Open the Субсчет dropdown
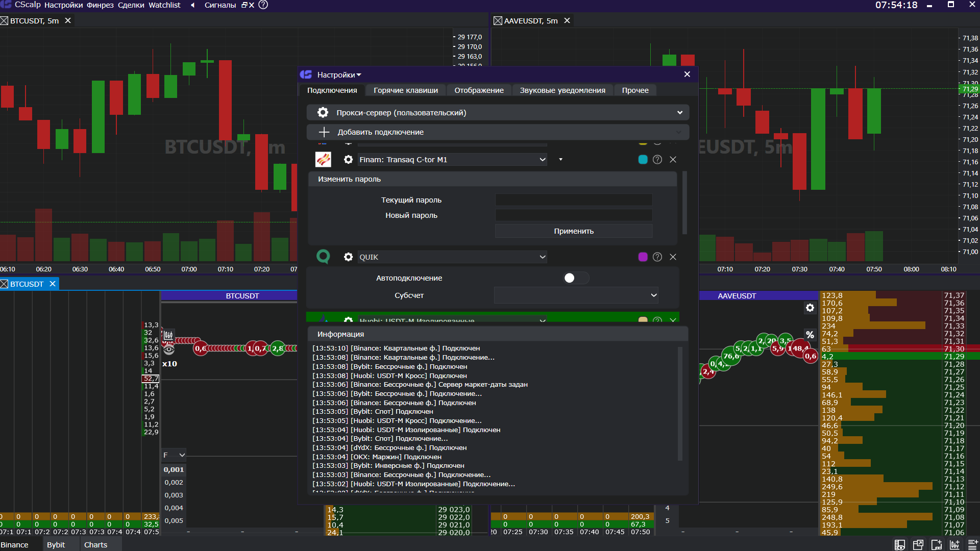Viewport: 980px width, 551px height. (x=576, y=295)
